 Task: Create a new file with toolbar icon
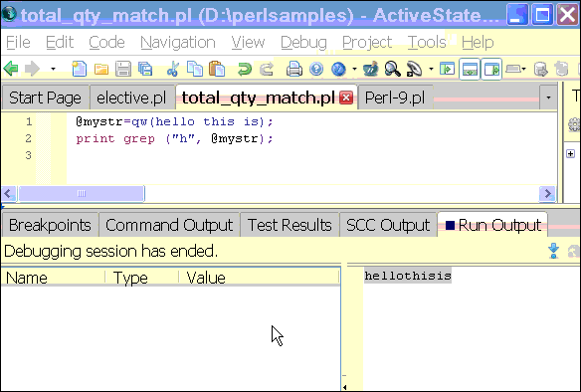tap(79, 69)
